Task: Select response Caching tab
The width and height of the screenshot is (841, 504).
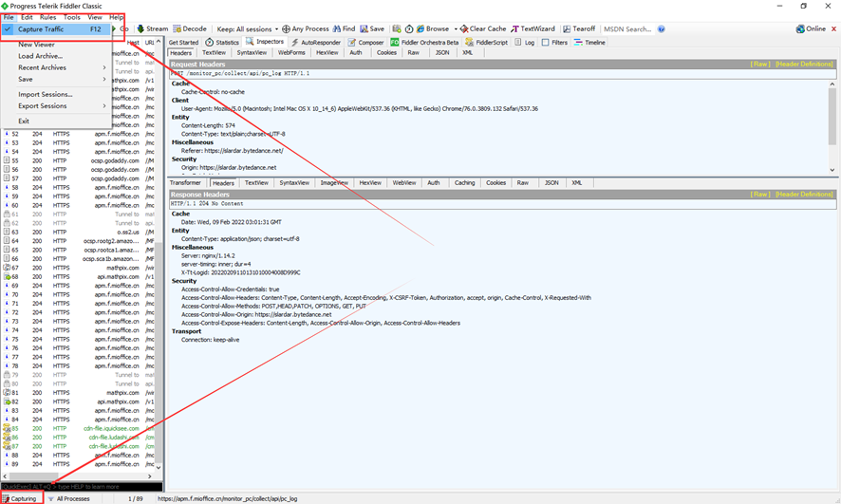Action: click(464, 183)
